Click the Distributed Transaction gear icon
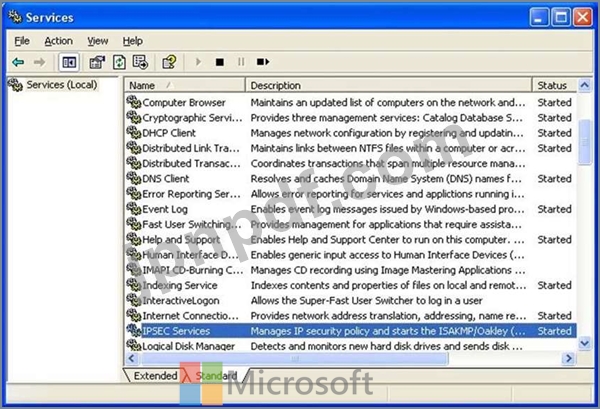600x409 pixels. (x=134, y=163)
